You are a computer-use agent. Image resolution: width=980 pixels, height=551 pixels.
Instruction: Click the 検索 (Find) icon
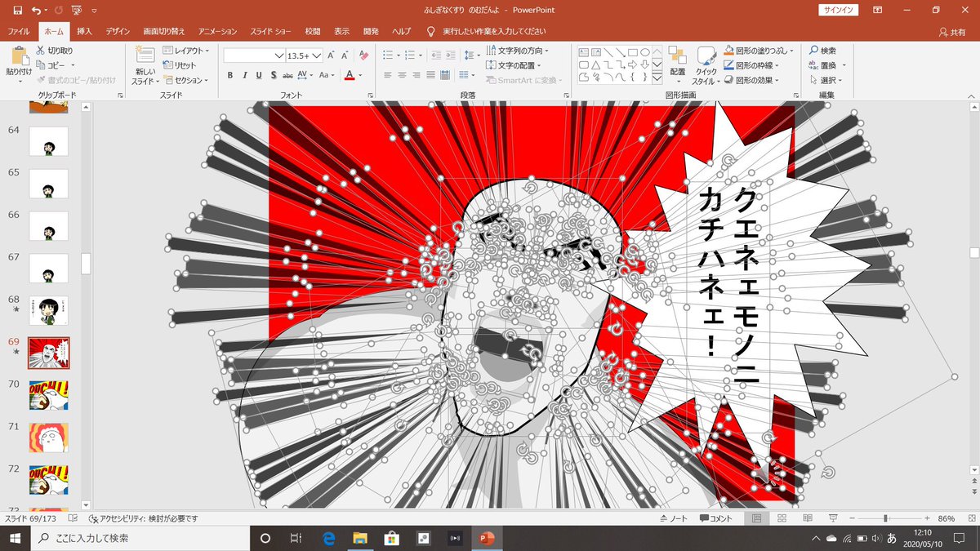point(824,49)
